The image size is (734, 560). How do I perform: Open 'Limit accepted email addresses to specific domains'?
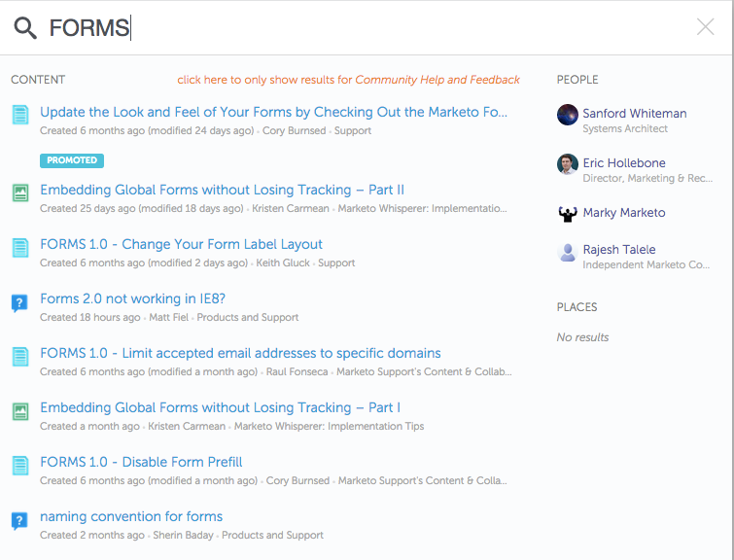point(240,353)
